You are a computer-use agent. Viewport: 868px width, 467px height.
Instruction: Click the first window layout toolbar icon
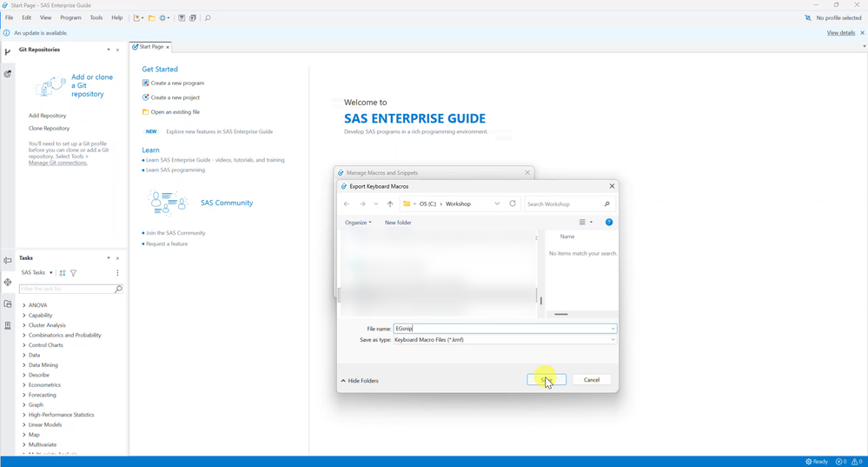click(182, 17)
